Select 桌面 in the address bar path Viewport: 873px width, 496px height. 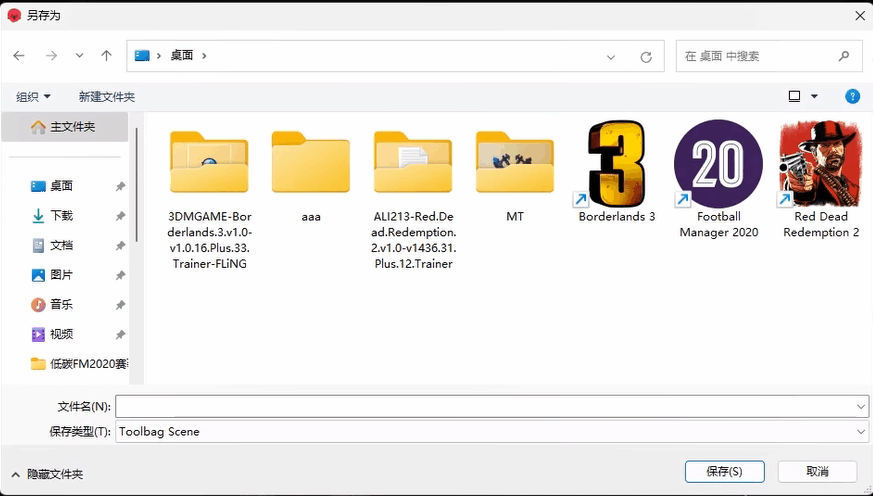click(182, 56)
